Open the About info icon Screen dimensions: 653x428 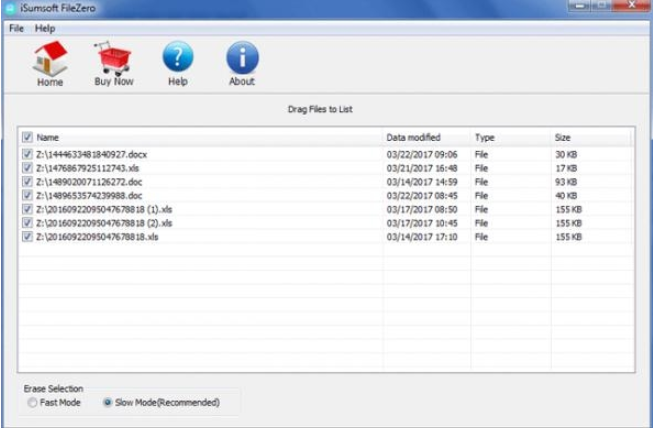coord(242,58)
